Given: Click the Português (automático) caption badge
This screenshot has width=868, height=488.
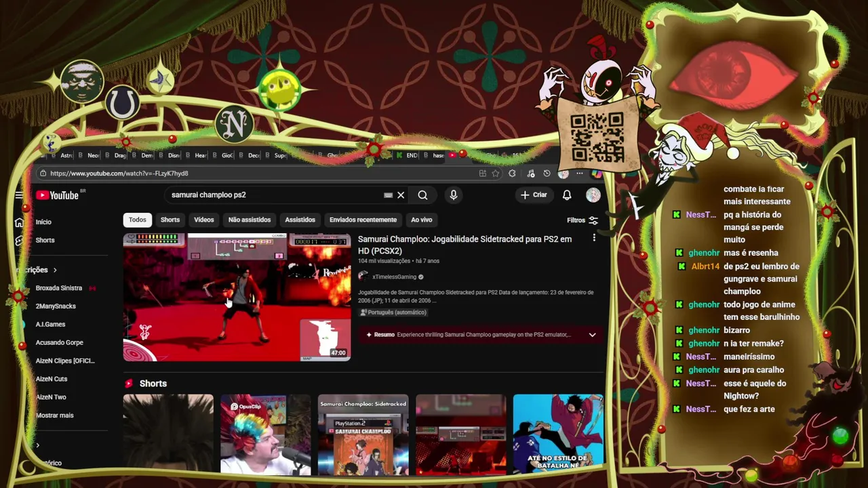Looking at the screenshot, I should pos(393,312).
